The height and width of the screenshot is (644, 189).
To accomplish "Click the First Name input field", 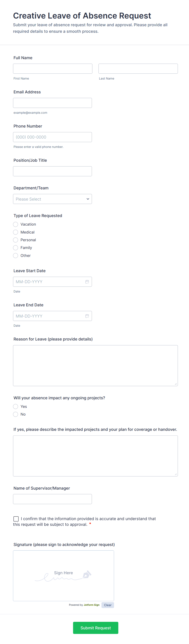I will [x=52, y=69].
